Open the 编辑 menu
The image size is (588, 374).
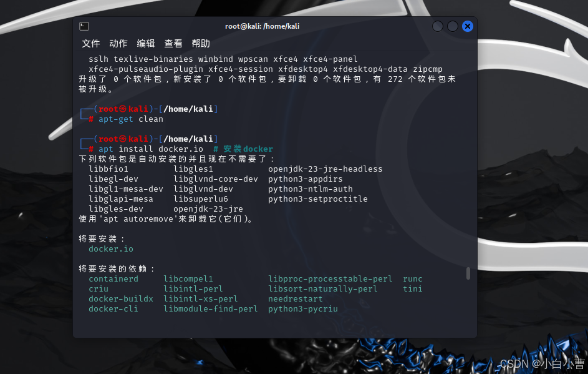[146, 44]
